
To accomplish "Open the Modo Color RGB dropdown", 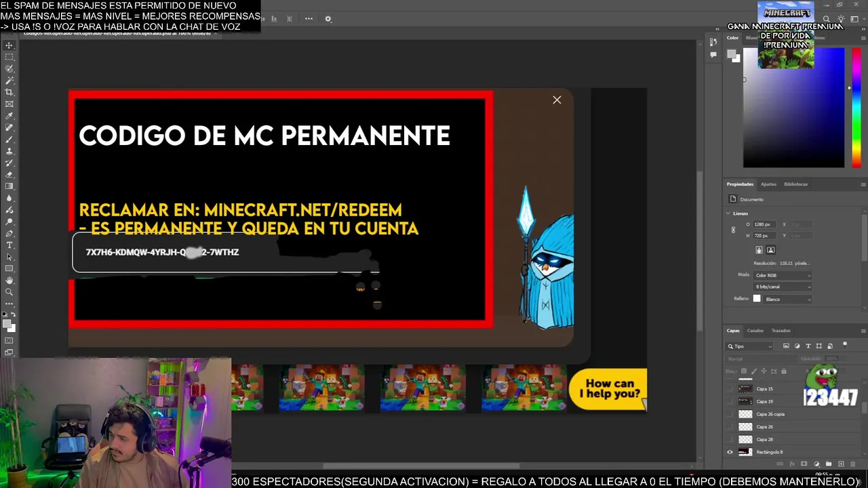I will (783, 275).
